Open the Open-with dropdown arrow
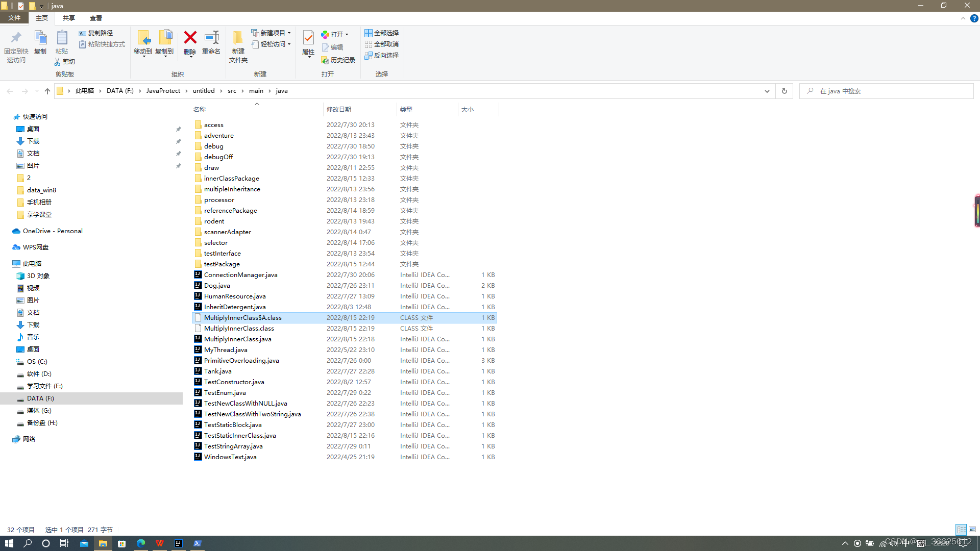The height and width of the screenshot is (551, 980). pos(347,35)
